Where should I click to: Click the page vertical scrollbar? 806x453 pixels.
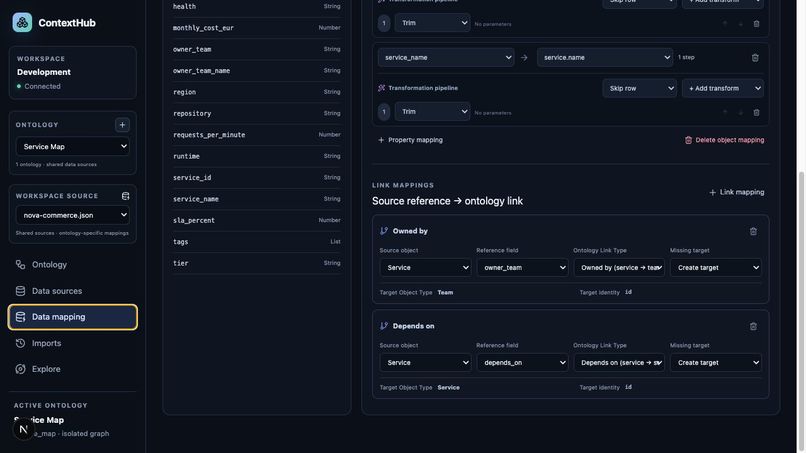pyautogui.click(x=801, y=309)
